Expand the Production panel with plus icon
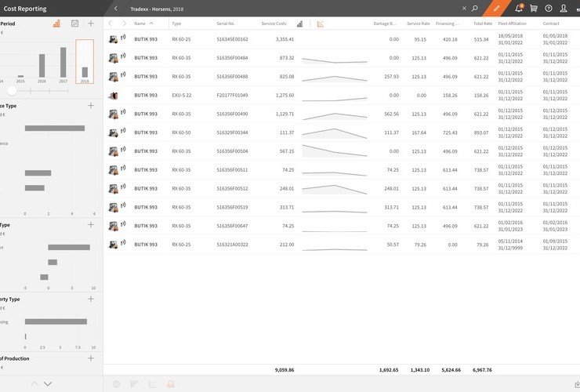This screenshot has height=392, width=580. click(91, 358)
